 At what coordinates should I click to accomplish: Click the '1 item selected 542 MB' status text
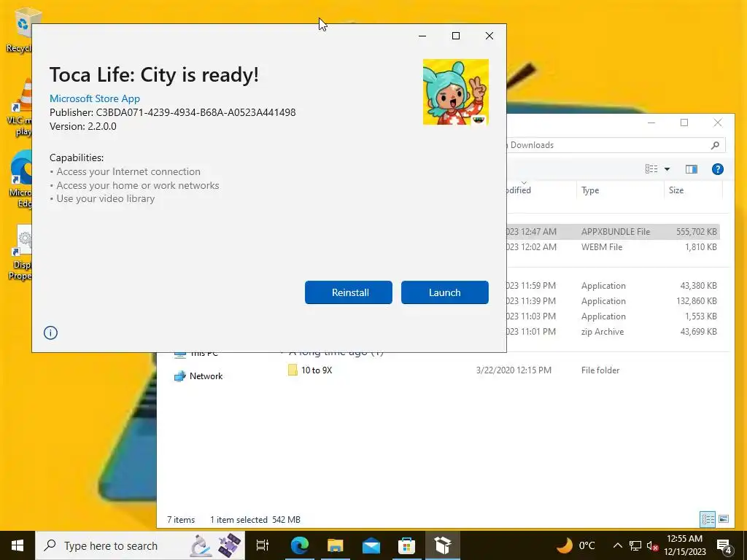coord(255,519)
